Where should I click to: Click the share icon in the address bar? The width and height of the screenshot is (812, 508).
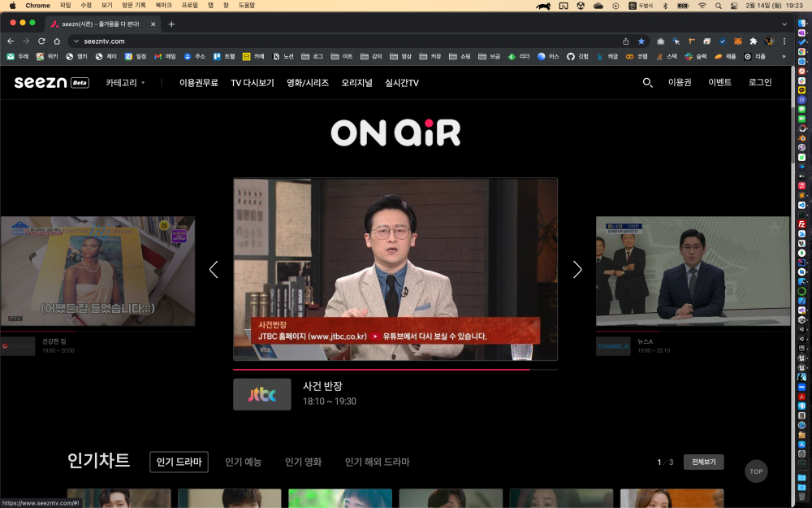pos(625,41)
